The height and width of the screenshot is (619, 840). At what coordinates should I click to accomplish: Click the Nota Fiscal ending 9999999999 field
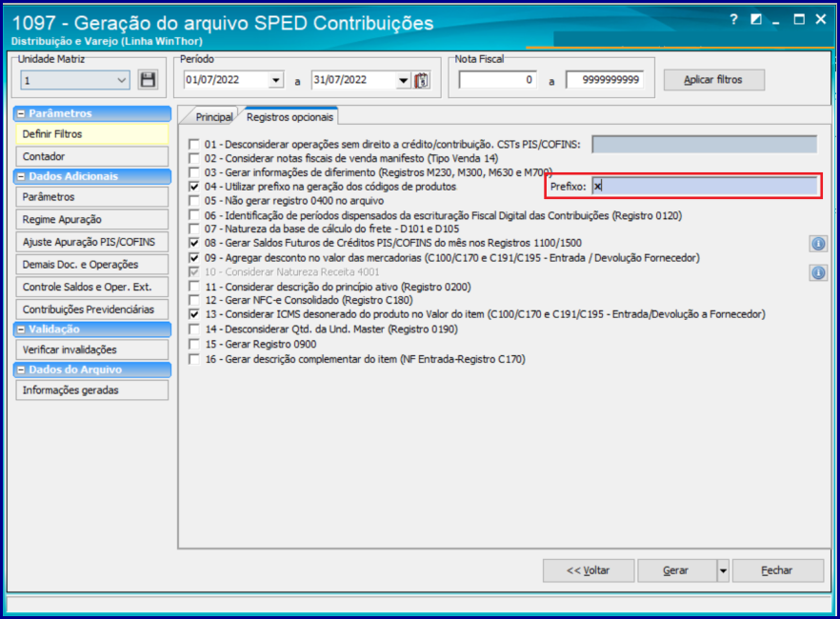tap(604, 80)
